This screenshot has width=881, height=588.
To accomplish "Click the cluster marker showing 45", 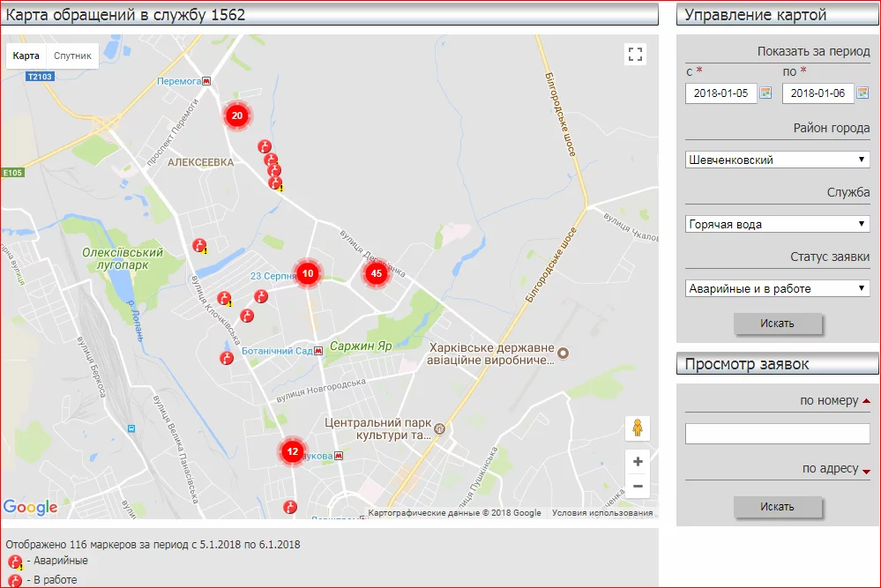I will (x=377, y=274).
